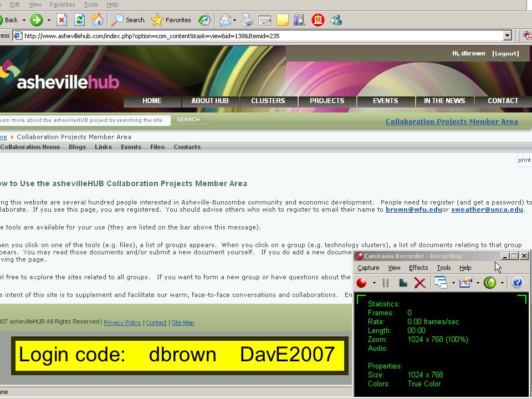Click the Edit page icon in toolbar
The width and height of the screenshot is (532, 399).
pos(265,21)
